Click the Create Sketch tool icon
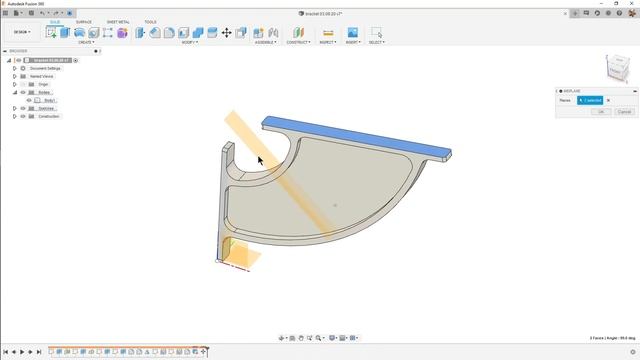 point(51,33)
